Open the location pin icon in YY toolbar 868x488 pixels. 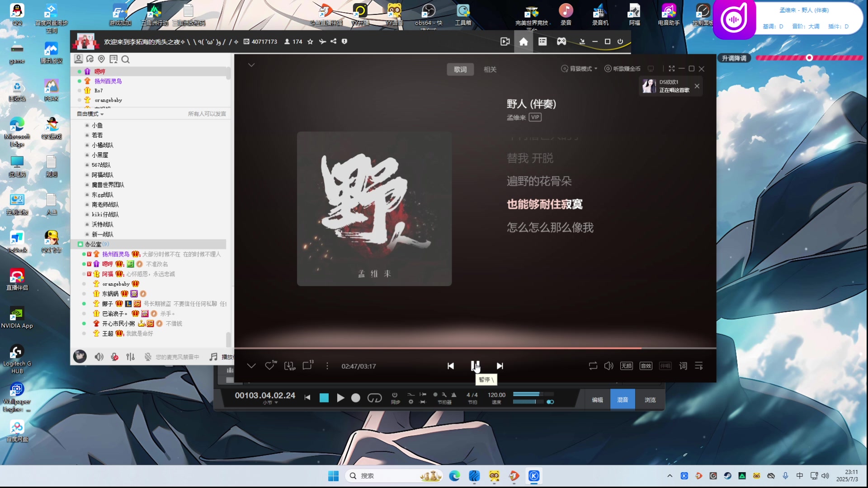(x=102, y=59)
